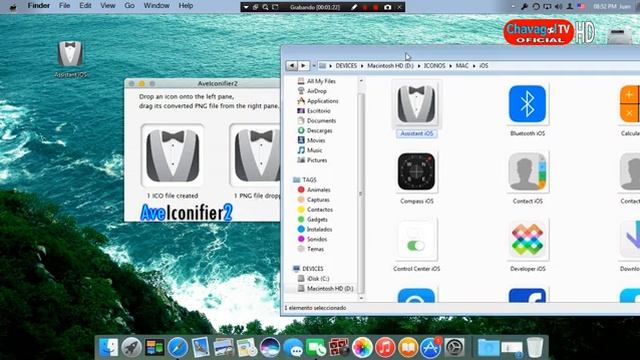Open the Help menu
This screenshot has height=360, width=640.
(x=186, y=6)
